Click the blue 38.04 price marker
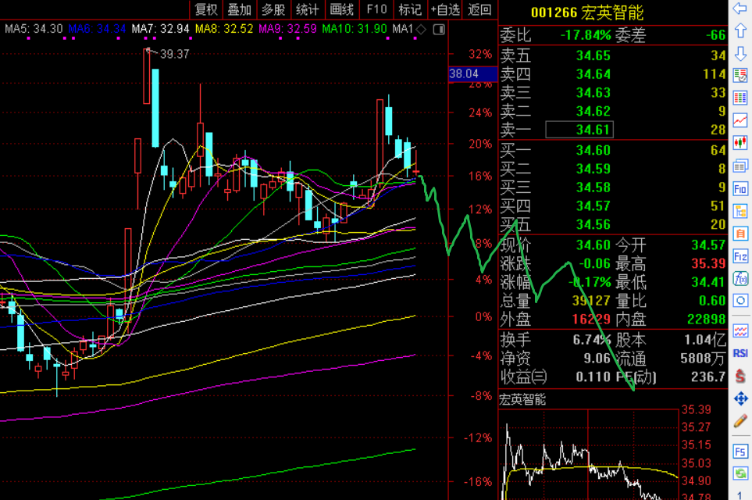Screen dimensions: 752x500 pyautogui.click(x=472, y=74)
